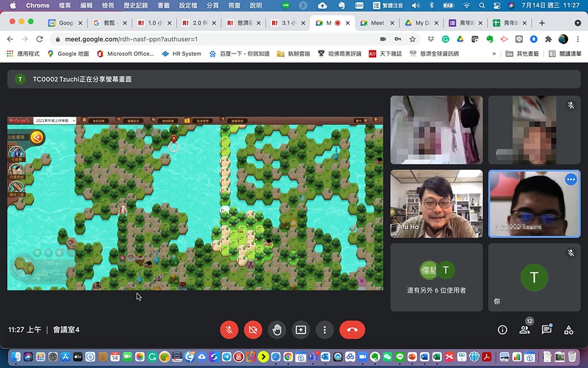This screenshot has width=588, height=368.
Task: Open the in-call chat panel
Action: (547, 329)
